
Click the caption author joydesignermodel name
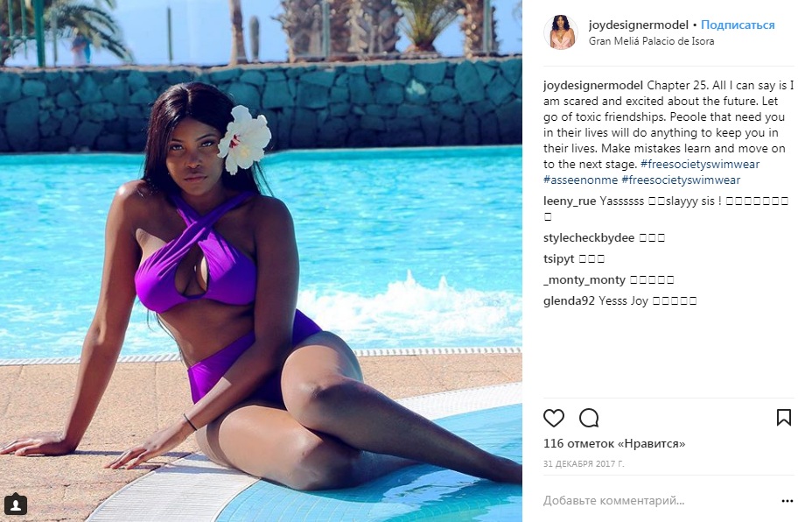pyautogui.click(x=593, y=86)
